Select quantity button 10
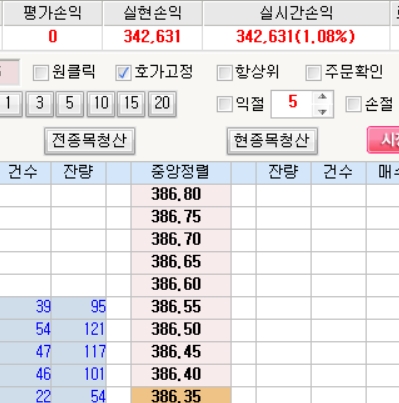399x403 pixels. click(x=101, y=103)
